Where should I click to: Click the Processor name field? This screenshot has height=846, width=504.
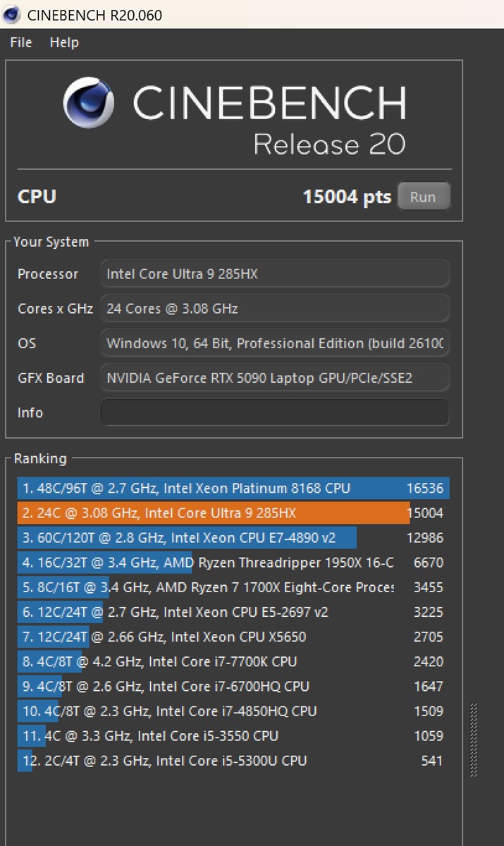click(274, 274)
